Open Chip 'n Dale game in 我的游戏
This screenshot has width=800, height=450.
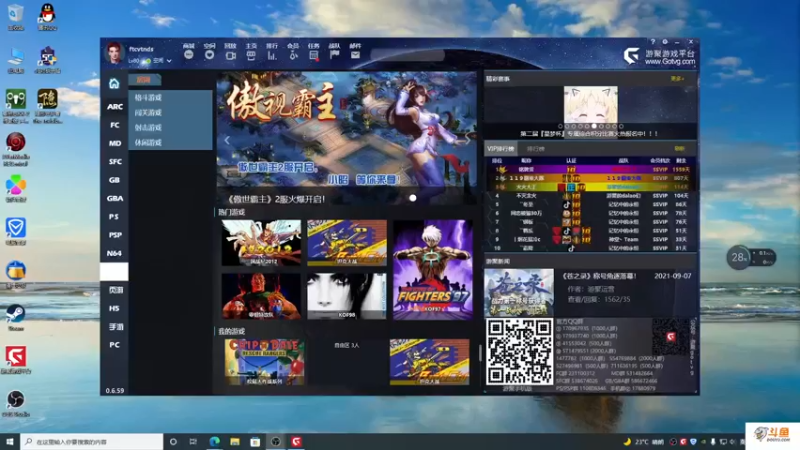(x=264, y=362)
